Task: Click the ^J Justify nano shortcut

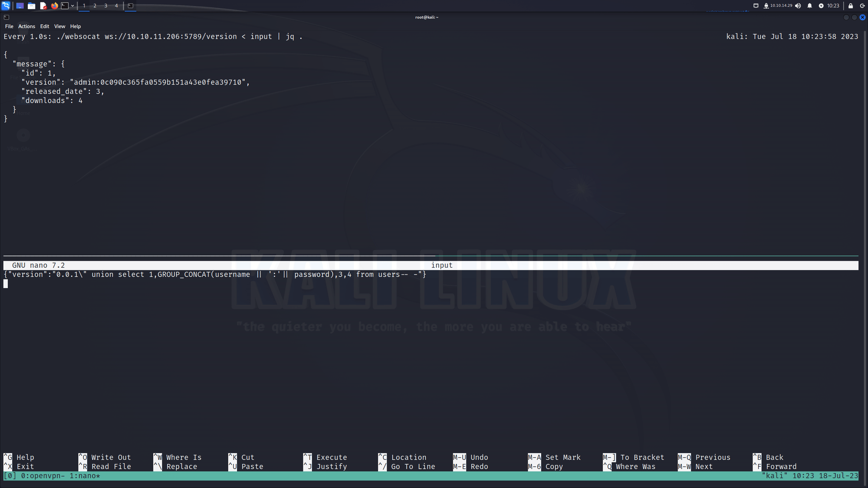Action: 325,467
